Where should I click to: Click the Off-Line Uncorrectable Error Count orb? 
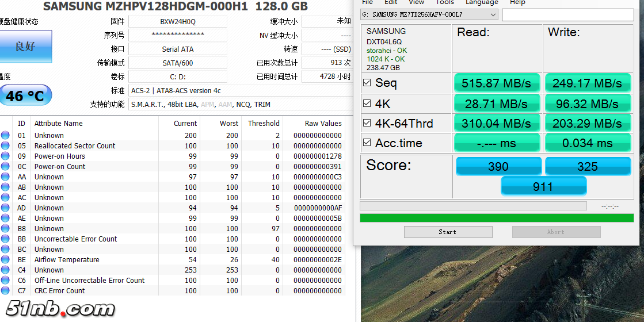pos(5,281)
